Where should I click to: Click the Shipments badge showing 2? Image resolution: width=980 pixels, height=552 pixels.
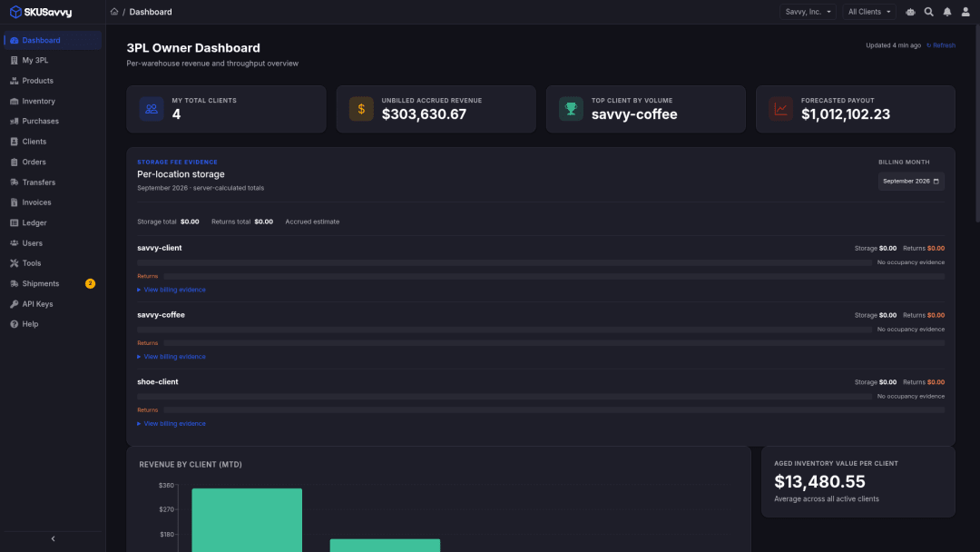tap(90, 284)
